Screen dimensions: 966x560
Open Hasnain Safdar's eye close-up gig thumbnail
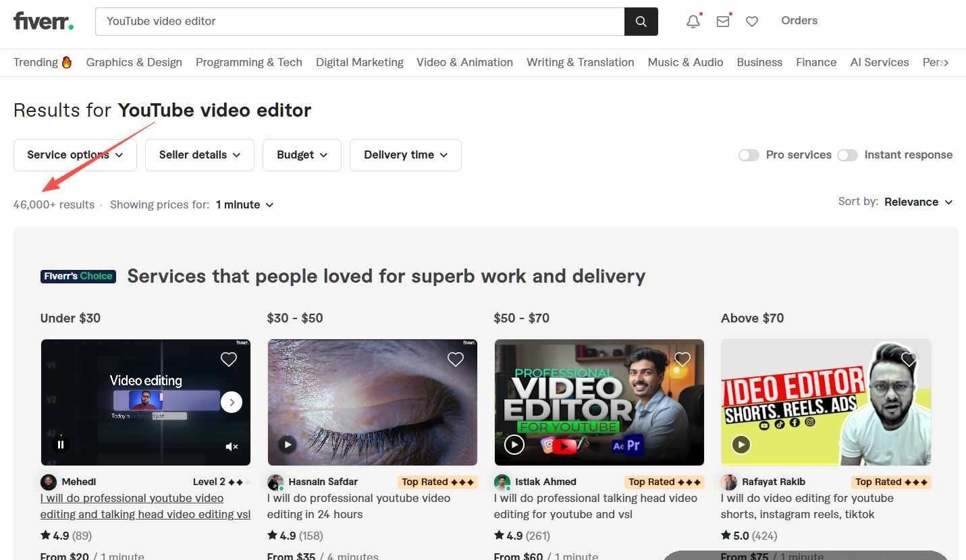373,402
